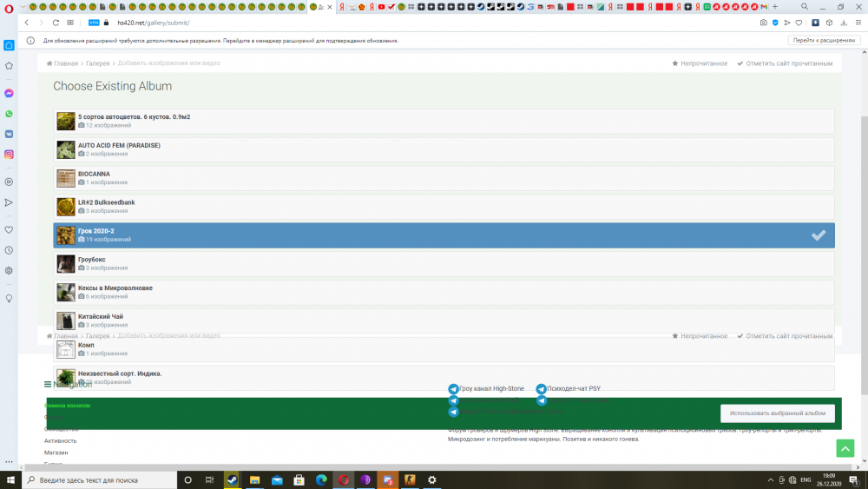Viewport: 868px width, 489px height.
Task: Click the Grow channel High-Stone Telegram icon
Action: point(453,389)
